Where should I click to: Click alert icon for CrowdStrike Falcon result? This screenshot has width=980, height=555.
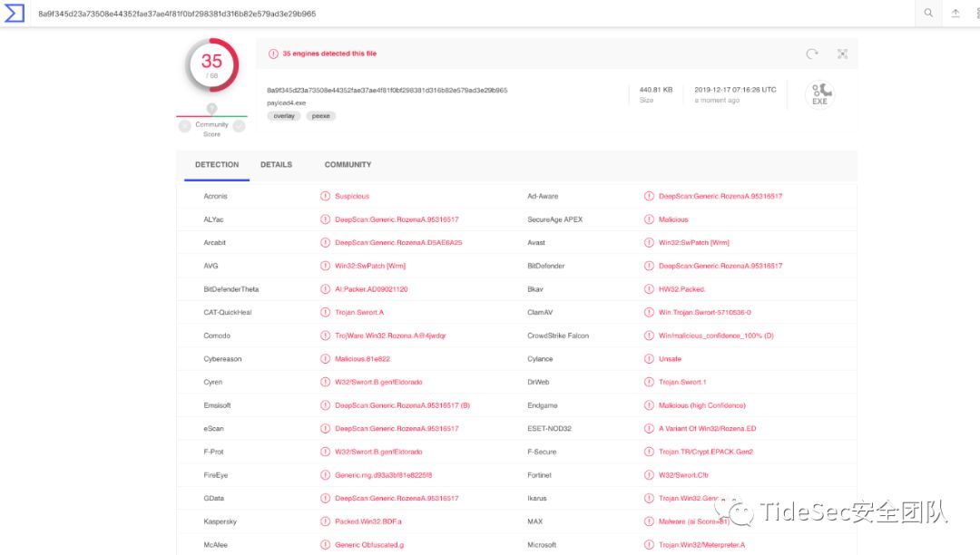pos(649,336)
